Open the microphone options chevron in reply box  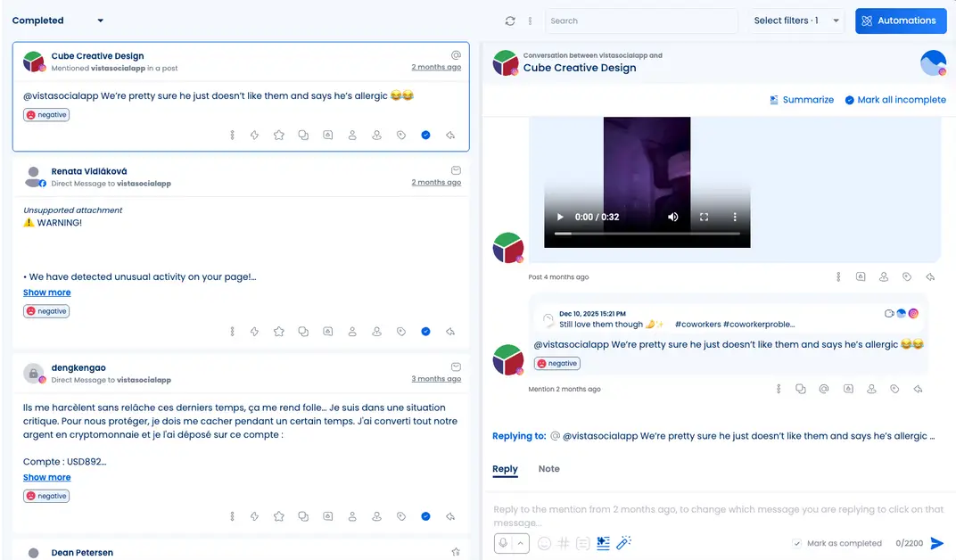pyautogui.click(x=520, y=542)
